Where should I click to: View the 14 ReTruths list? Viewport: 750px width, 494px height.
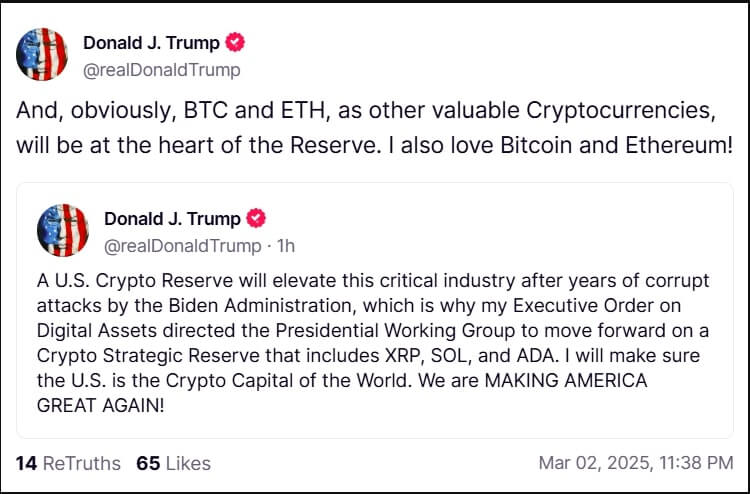[68, 463]
